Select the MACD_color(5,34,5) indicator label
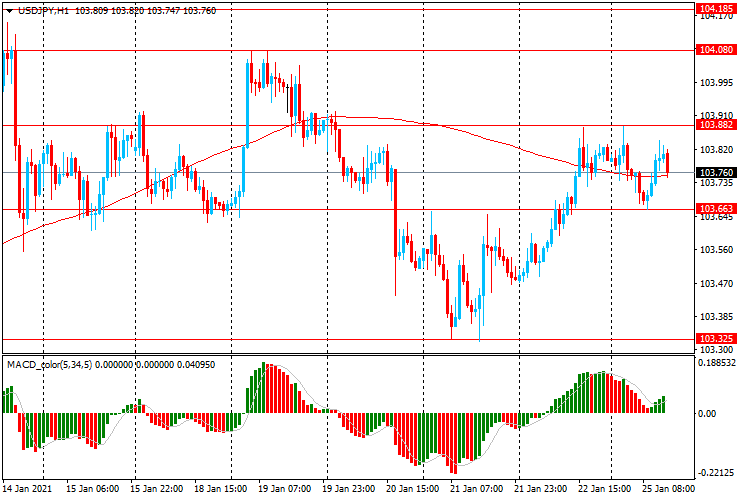This screenshot has width=740, height=500. pyautogui.click(x=50, y=365)
